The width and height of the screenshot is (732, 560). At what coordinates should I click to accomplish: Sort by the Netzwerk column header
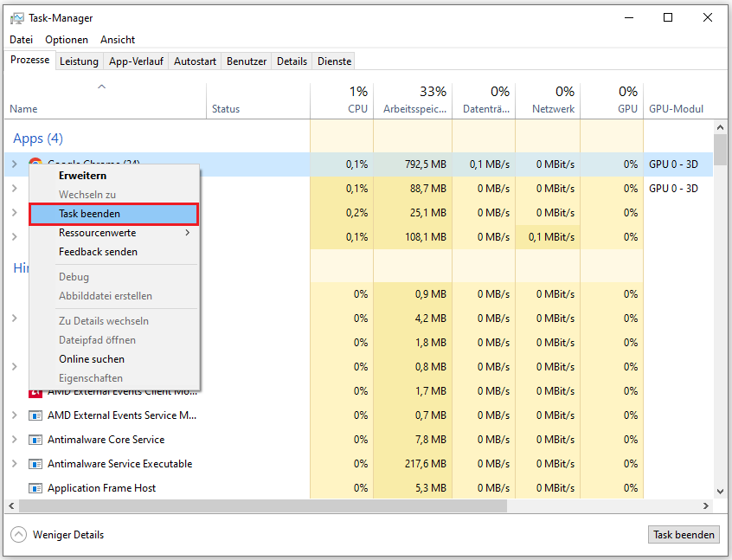coord(548,101)
